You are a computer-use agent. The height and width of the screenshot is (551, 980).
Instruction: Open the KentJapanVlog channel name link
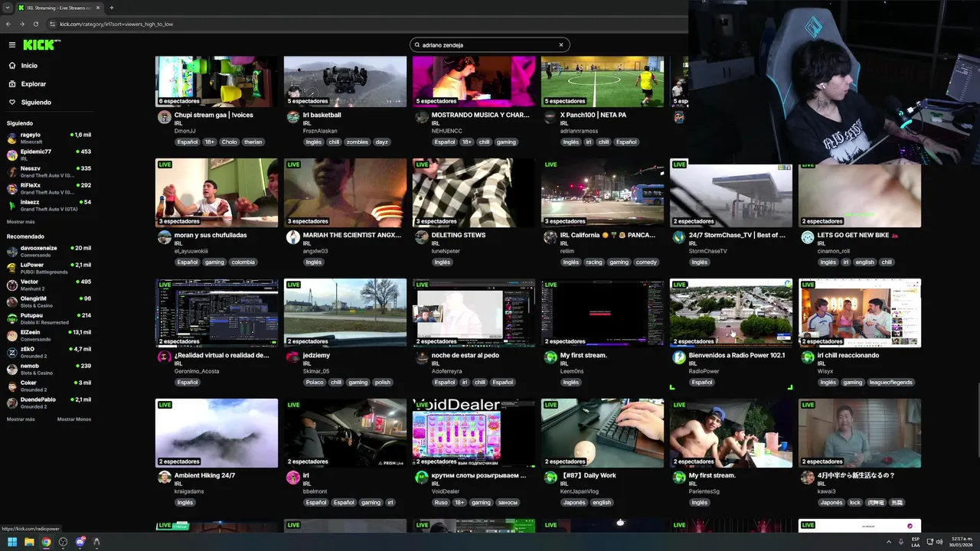coord(580,491)
